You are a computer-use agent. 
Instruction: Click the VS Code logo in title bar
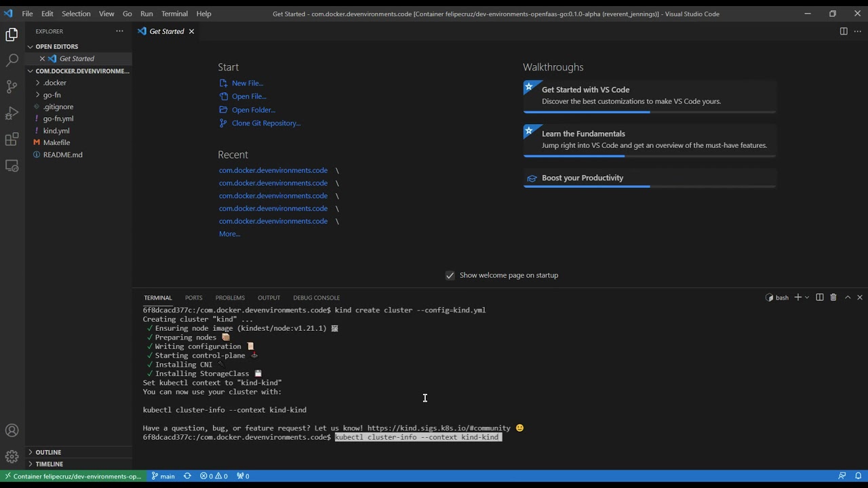click(8, 14)
